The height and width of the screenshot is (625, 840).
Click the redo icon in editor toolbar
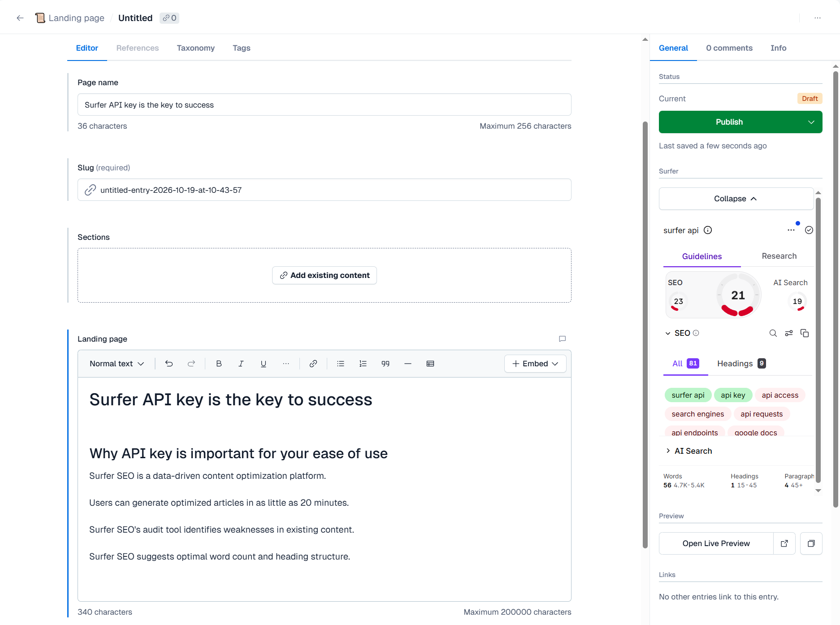point(191,364)
